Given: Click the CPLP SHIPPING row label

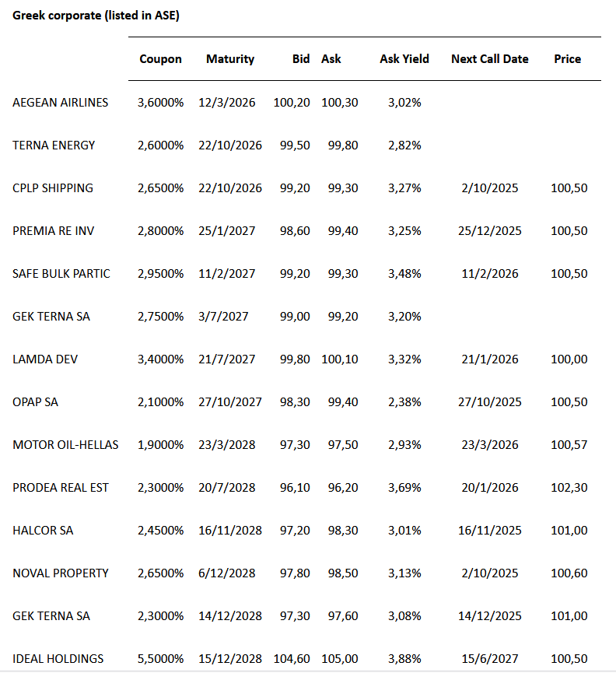Looking at the screenshot, I should coord(53,188).
